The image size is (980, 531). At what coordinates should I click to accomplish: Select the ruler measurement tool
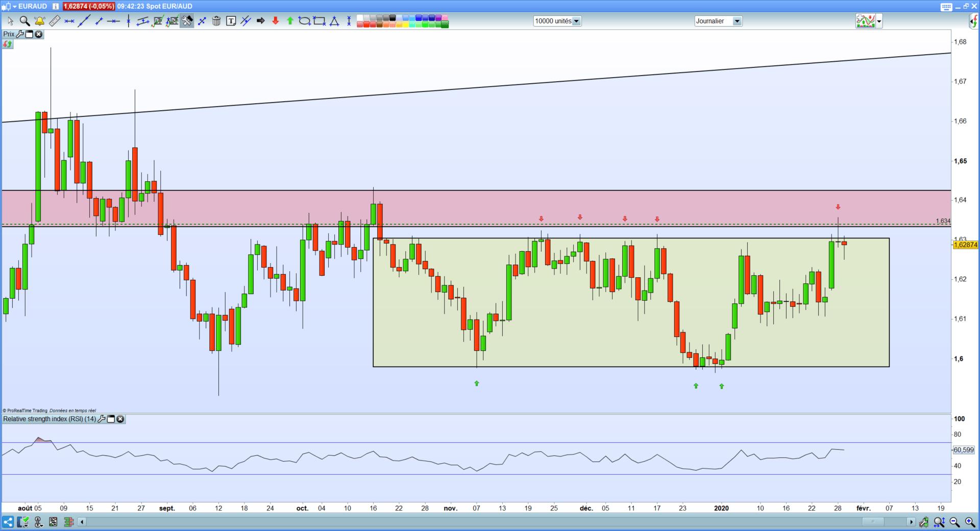(x=55, y=21)
